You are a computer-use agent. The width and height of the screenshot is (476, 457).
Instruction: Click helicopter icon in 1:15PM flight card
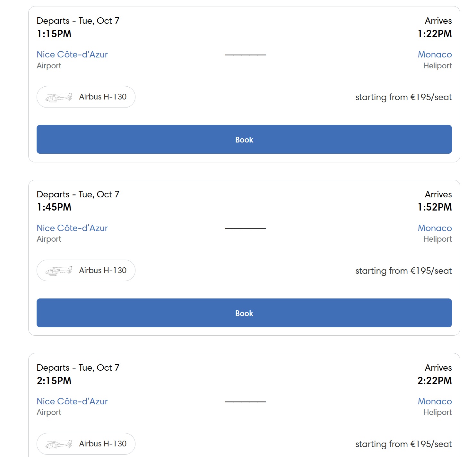59,97
